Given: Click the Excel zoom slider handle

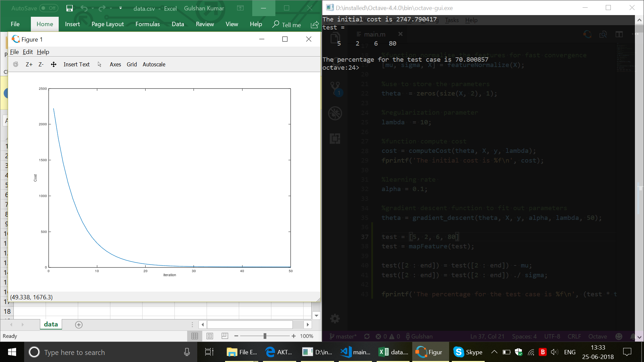Looking at the screenshot, I should pos(265,336).
